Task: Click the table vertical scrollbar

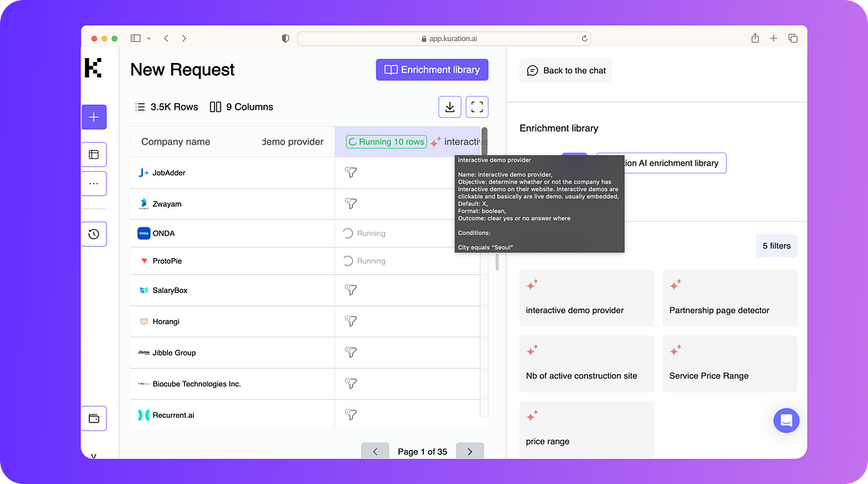Action: pyautogui.click(x=484, y=142)
